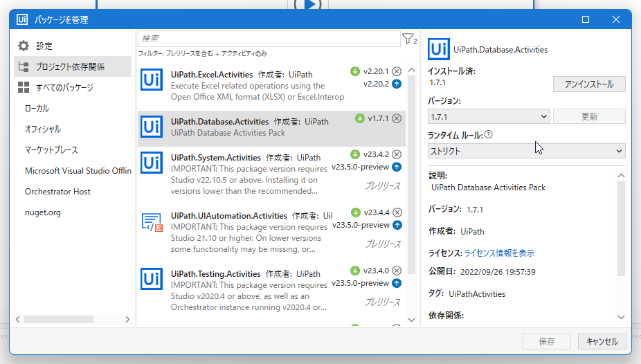Viewport: 641px width, 364px height.
Task: Open the runtime rule ストリクト dropdown
Action: (527, 151)
